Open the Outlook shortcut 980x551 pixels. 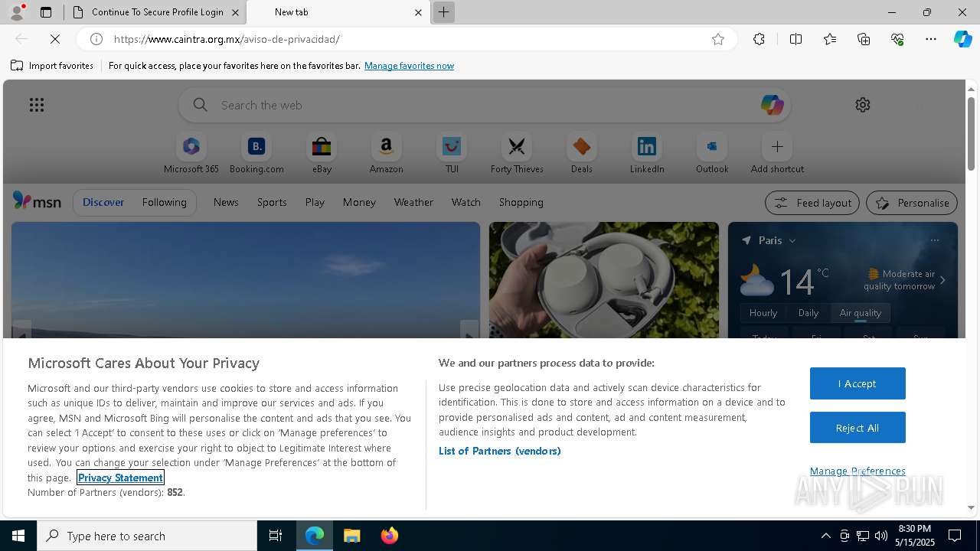[712, 154]
